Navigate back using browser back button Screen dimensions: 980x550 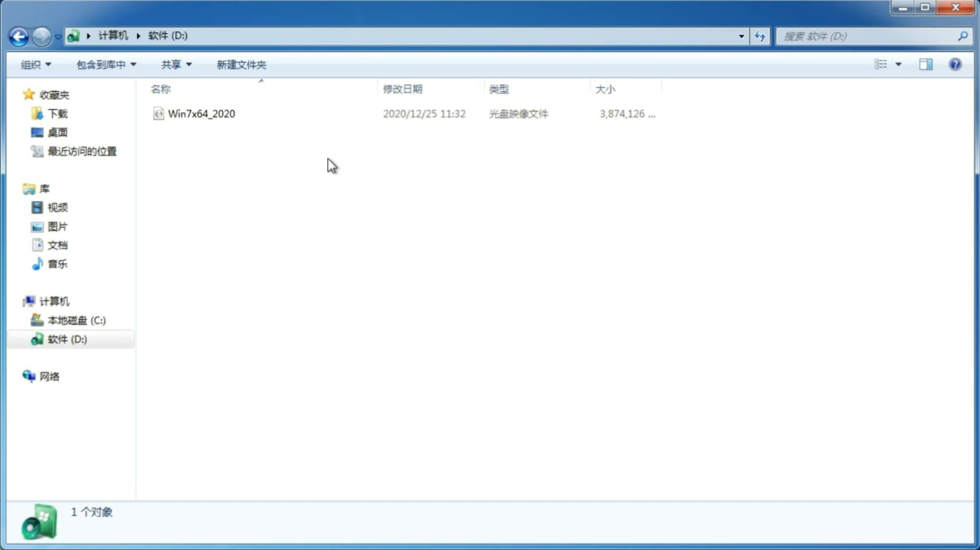(19, 36)
